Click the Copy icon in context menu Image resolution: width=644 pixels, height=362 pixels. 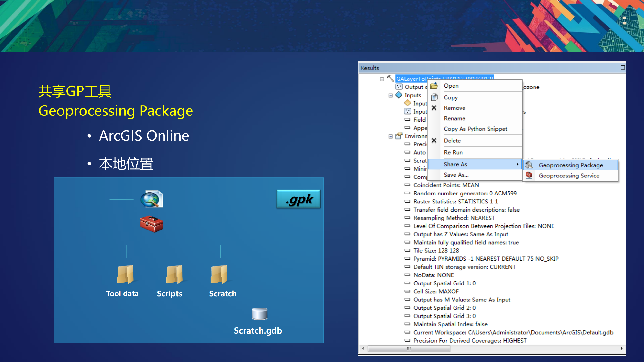[x=434, y=97]
